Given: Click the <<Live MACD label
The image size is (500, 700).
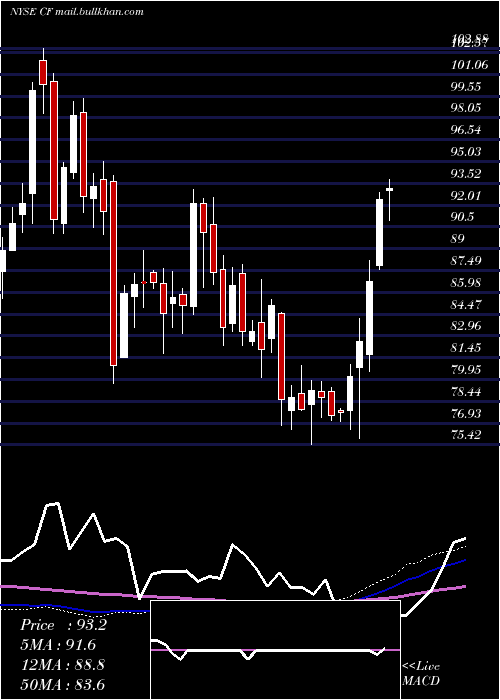Looking at the screenshot, I should (x=421, y=673).
